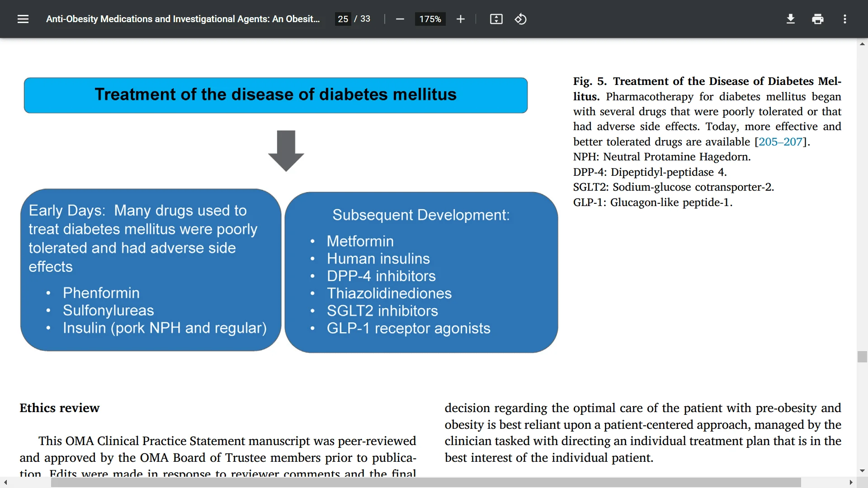
Task: Click 'GLP-1: Glucagon-like peptide-1.' caption line
Action: click(x=653, y=202)
